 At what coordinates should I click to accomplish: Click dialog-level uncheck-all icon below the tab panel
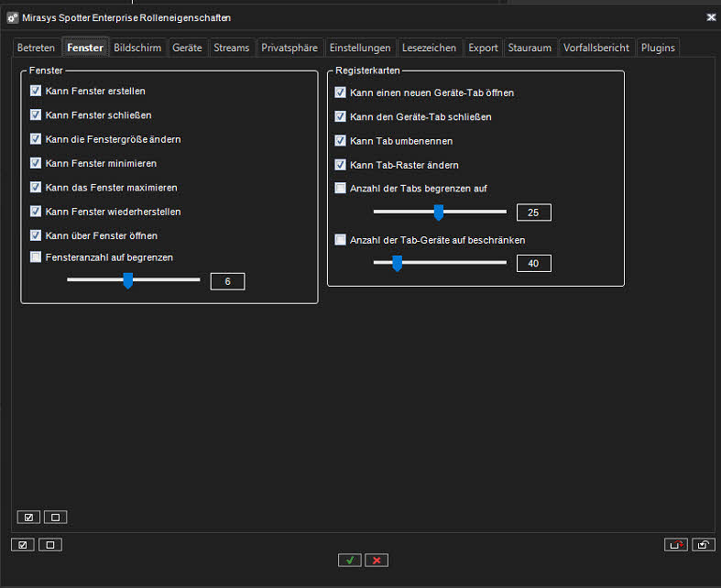pyautogui.click(x=50, y=544)
